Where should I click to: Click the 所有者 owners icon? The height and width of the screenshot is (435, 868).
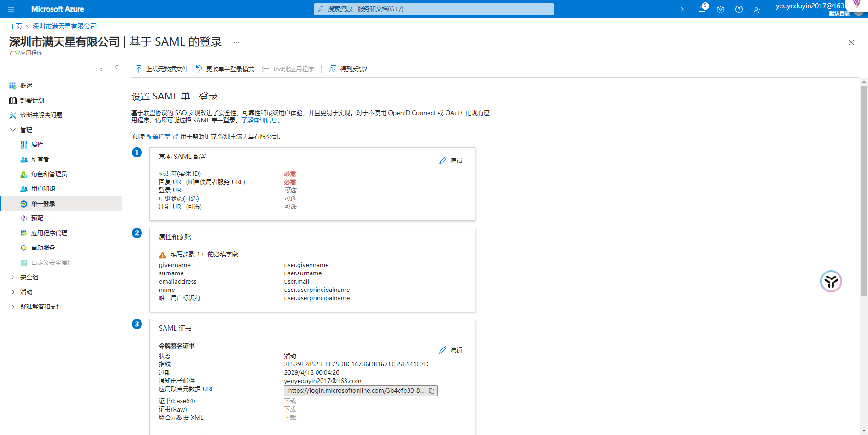[x=24, y=159]
